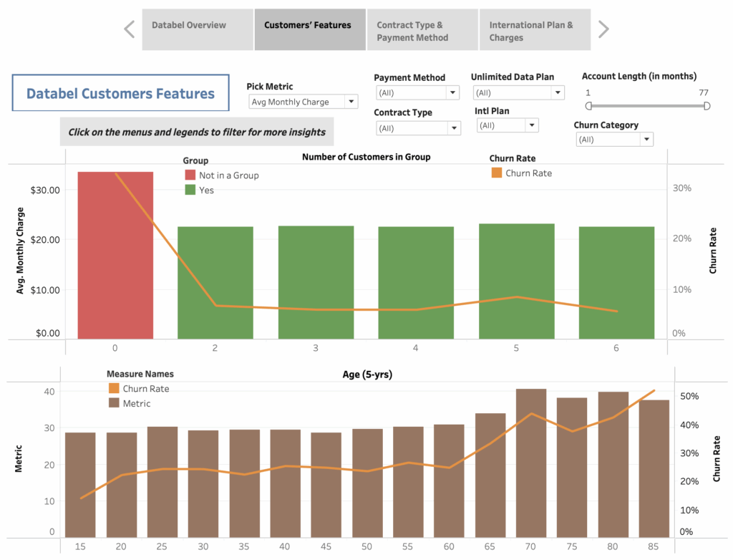Click the brown Metric legend swatch

coord(114,404)
